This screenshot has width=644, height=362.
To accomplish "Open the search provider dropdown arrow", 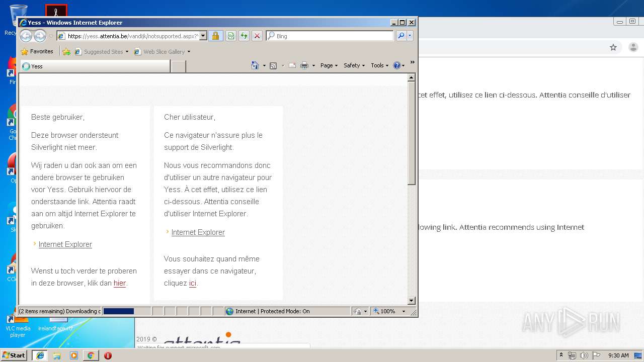I will click(410, 36).
